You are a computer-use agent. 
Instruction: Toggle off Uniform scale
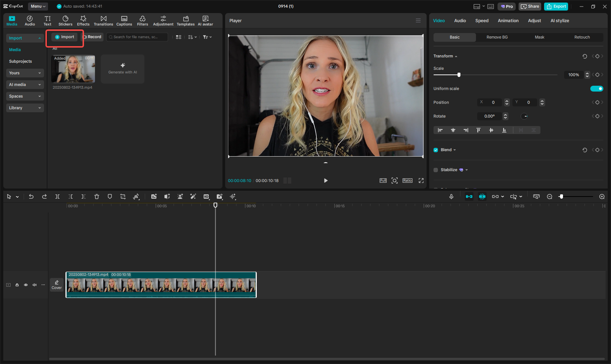(x=596, y=88)
